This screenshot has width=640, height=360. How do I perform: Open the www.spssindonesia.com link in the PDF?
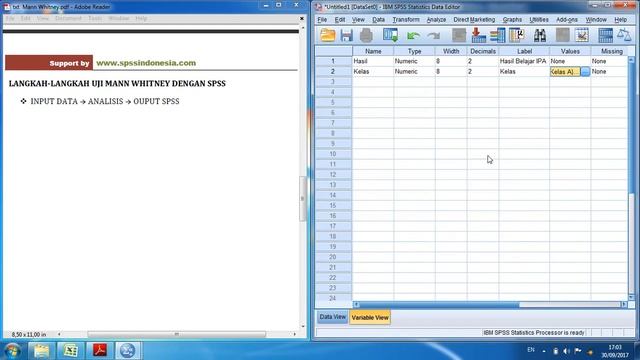tap(146, 63)
